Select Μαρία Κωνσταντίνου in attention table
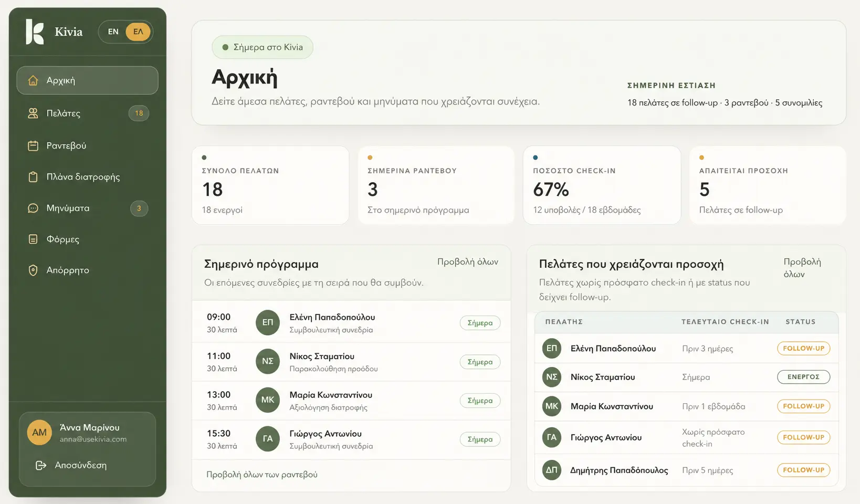 [612, 406]
